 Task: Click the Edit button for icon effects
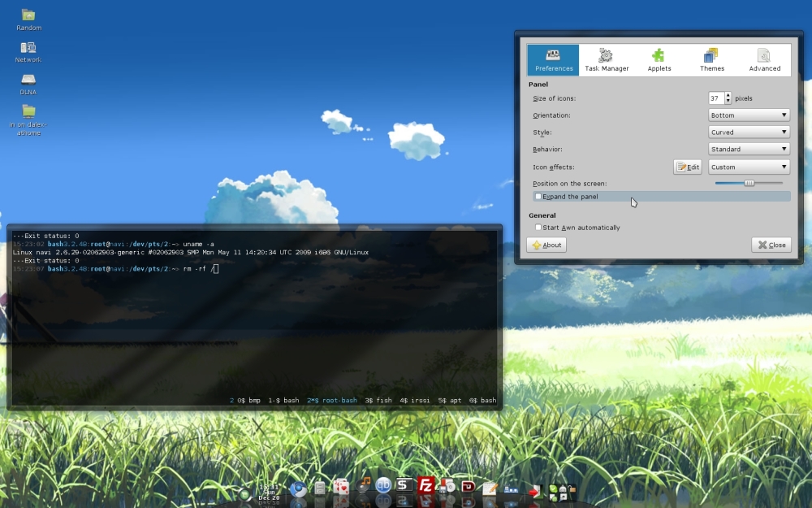688,167
